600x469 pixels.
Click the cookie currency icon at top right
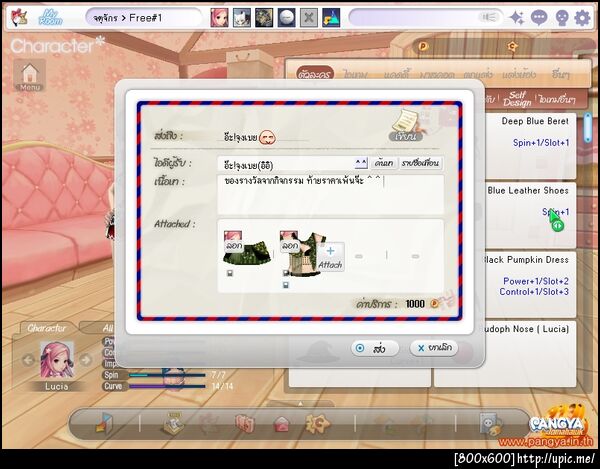click(x=512, y=47)
